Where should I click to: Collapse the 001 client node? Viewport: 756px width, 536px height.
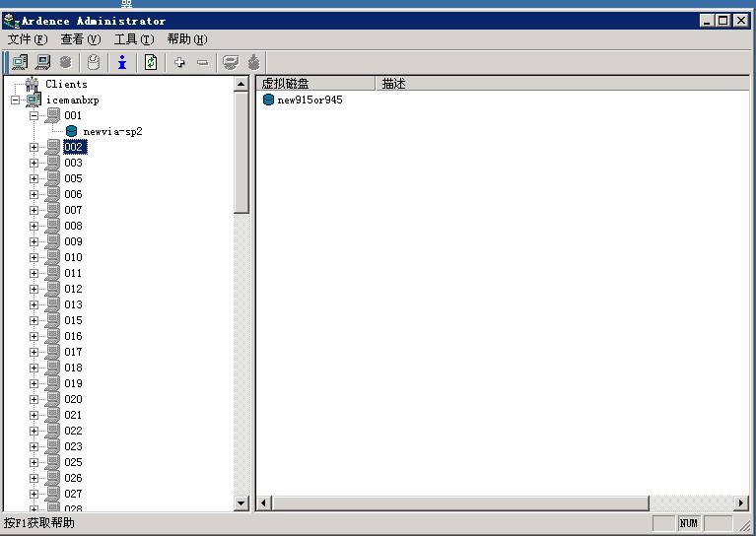(x=34, y=115)
